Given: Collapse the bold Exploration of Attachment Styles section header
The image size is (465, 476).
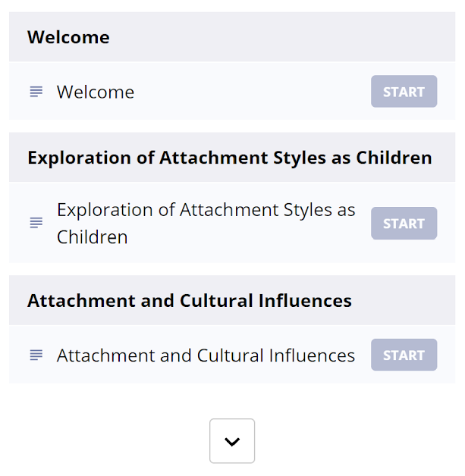Looking at the screenshot, I should [x=229, y=158].
